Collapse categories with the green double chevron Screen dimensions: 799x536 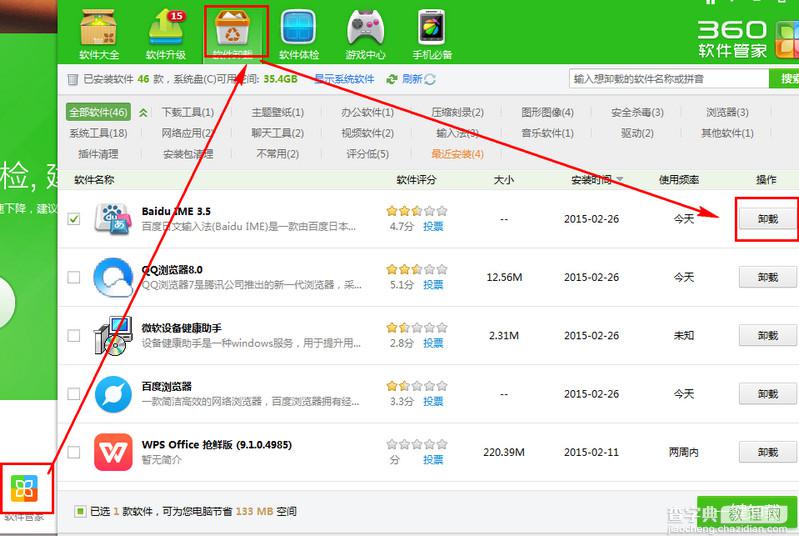pyautogui.click(x=143, y=113)
